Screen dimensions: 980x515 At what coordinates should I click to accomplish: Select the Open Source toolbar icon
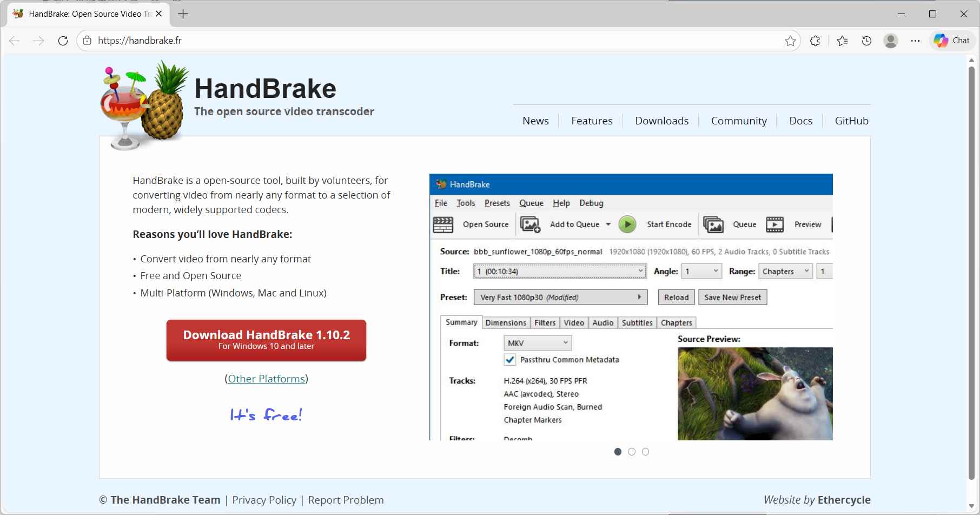pyautogui.click(x=443, y=224)
